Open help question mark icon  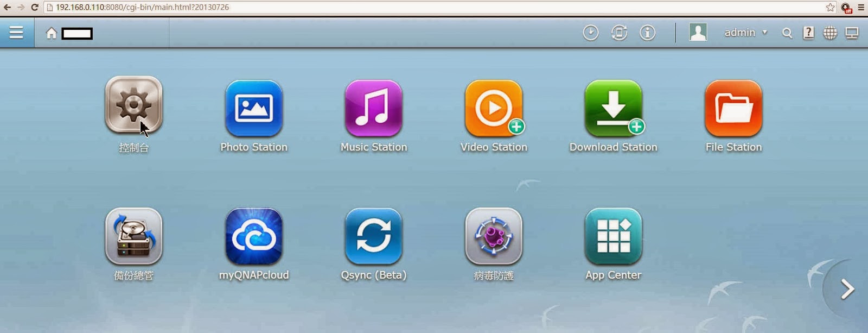click(x=808, y=33)
